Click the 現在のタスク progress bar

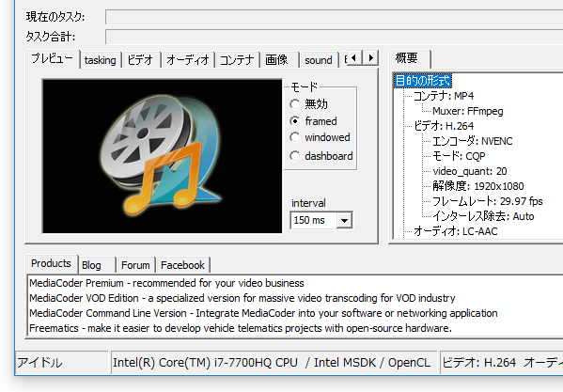[x=334, y=17]
